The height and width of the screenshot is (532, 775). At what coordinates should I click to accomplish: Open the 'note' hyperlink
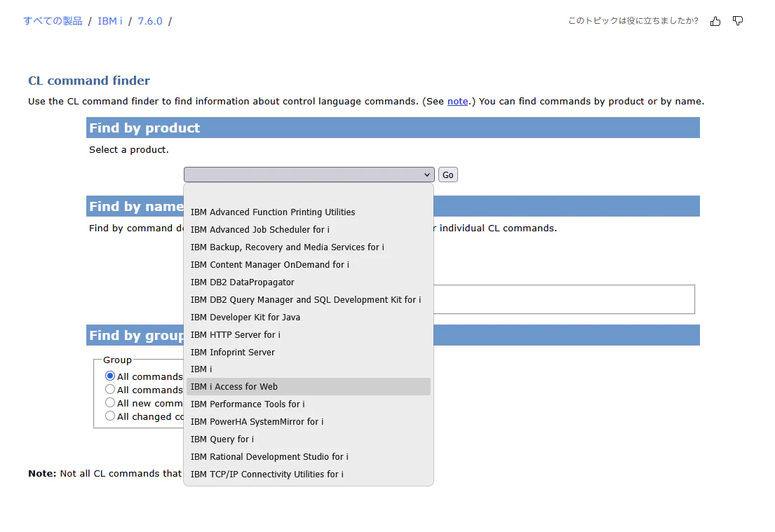(x=458, y=101)
